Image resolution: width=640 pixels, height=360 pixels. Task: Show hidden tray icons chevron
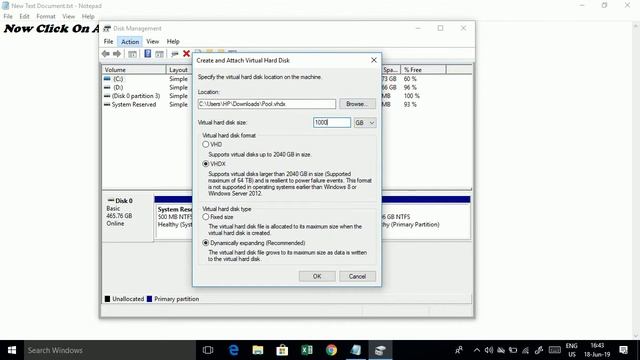[477, 350]
